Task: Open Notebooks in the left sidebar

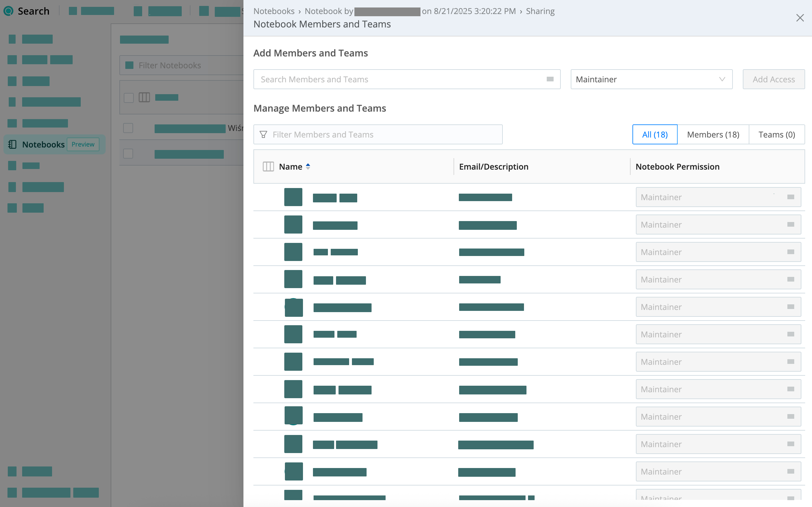Action: pos(54,144)
